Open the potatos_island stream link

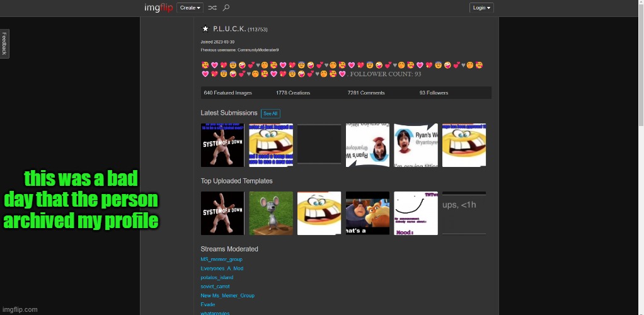click(217, 278)
